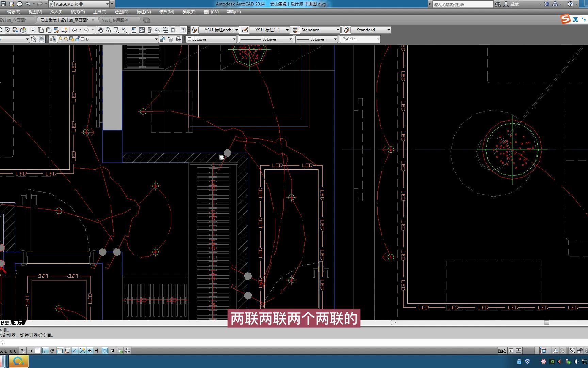Open the ByLayer color control

pyautogui.click(x=212, y=39)
